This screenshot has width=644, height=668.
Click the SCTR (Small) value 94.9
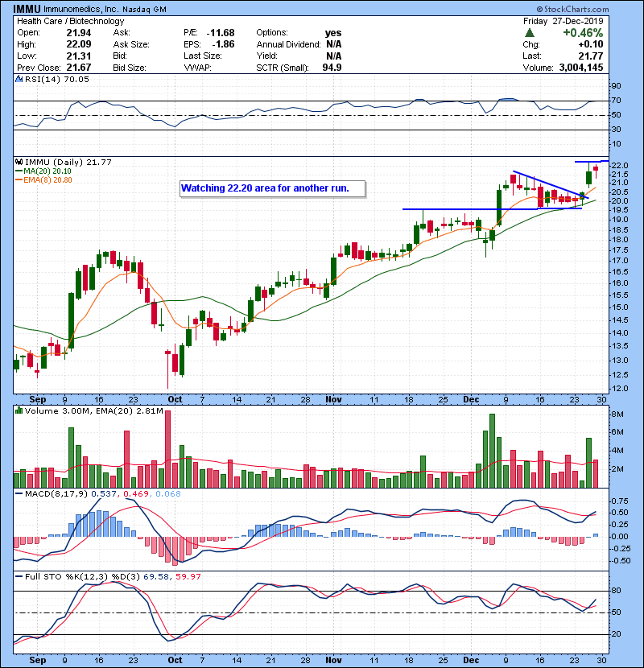pyautogui.click(x=332, y=68)
